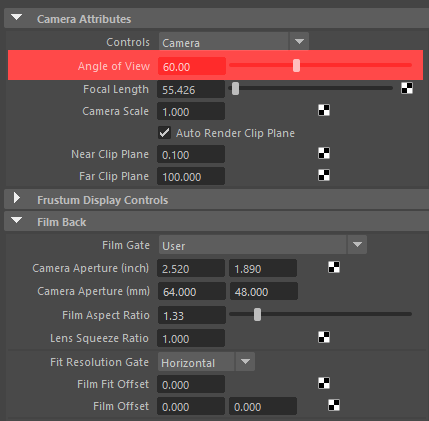429x421 pixels.
Task: Click the Camera Aperture (mm) 64.000 field
Action: (x=192, y=292)
